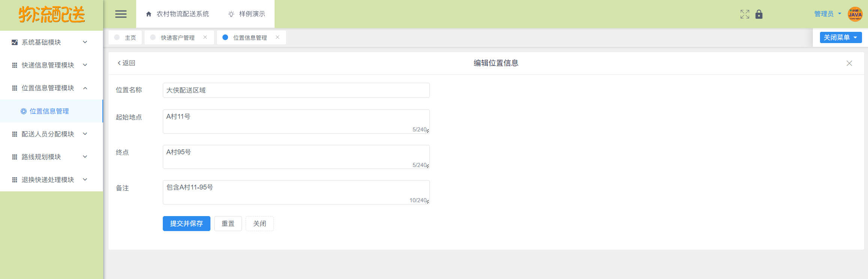Lock the screen with padlock icon

click(759, 14)
